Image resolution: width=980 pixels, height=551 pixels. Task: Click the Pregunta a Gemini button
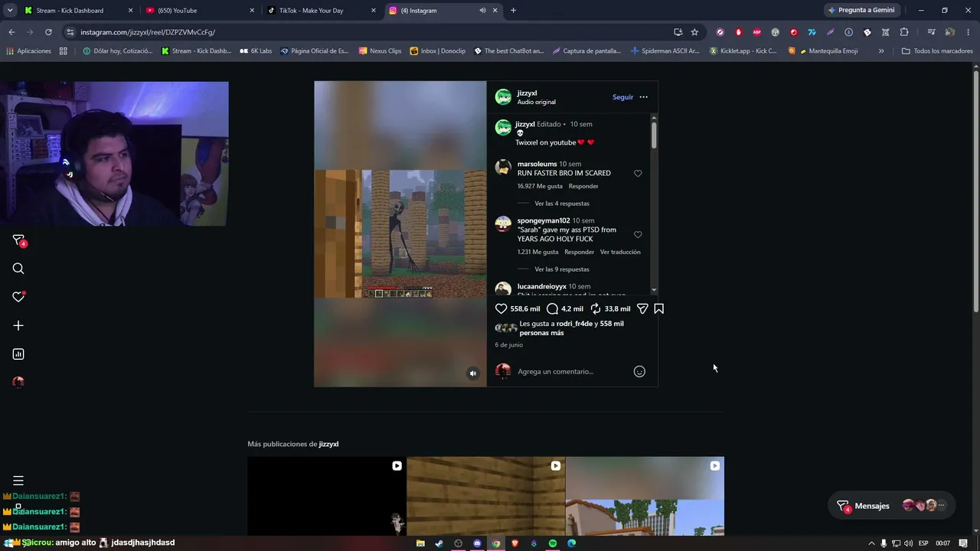point(861,11)
